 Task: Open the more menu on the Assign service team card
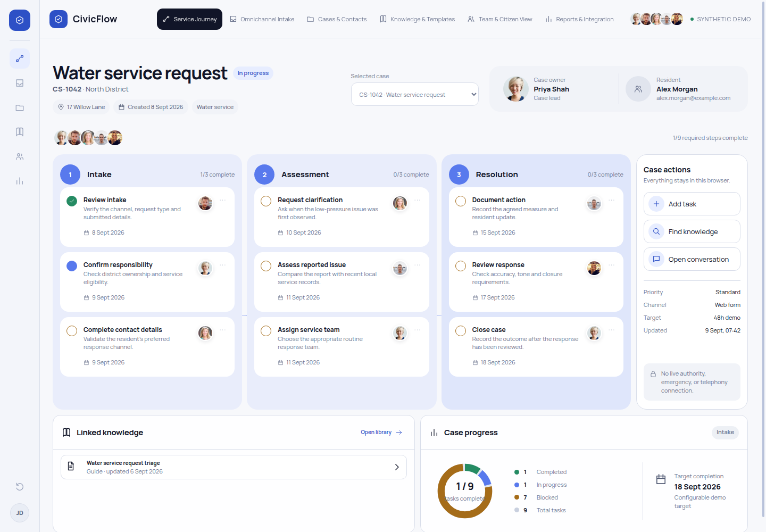pos(417,330)
